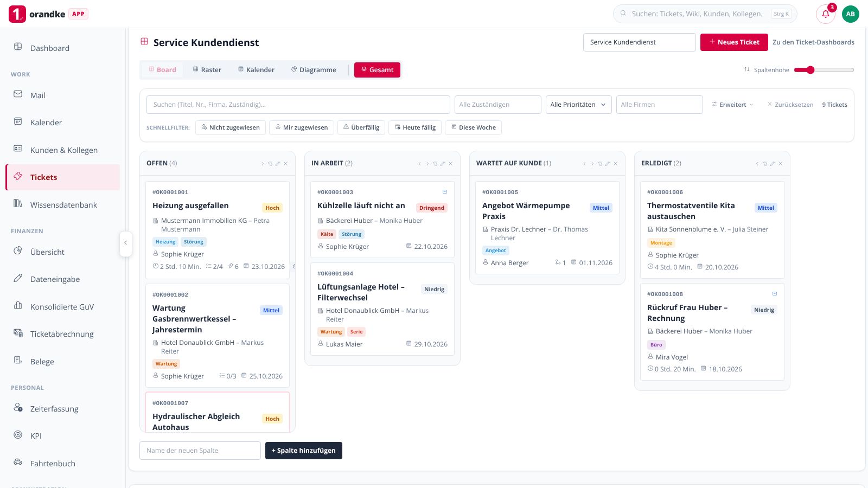Toggle the 'Mir zugewiesen' quick filter
The height and width of the screenshot is (488, 868).
[x=302, y=127]
